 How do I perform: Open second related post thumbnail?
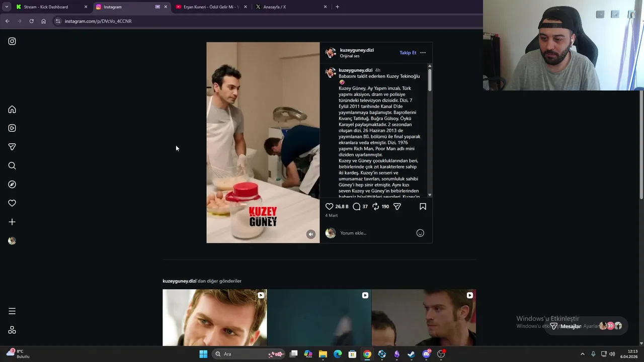click(319, 318)
